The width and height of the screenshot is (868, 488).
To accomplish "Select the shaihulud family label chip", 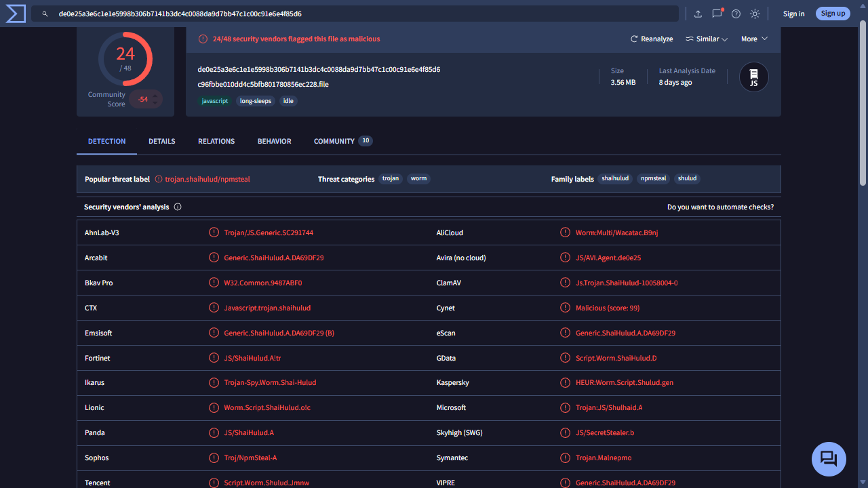I will tap(616, 179).
